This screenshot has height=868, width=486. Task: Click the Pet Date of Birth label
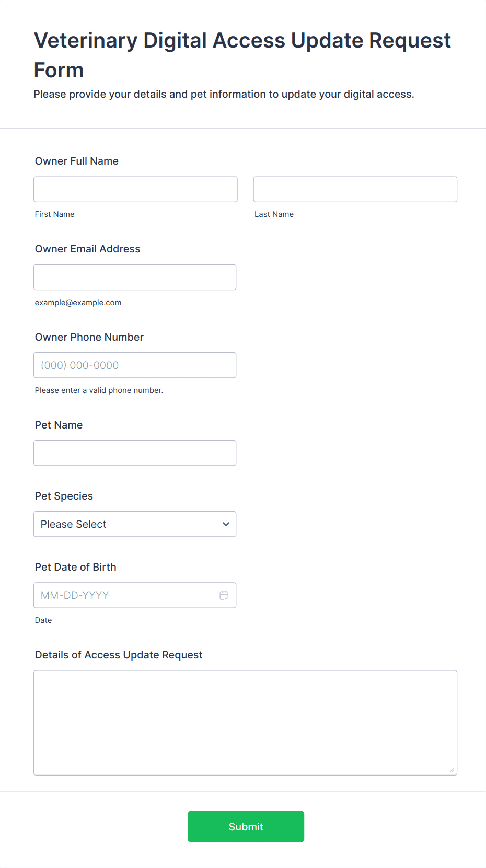(x=76, y=567)
